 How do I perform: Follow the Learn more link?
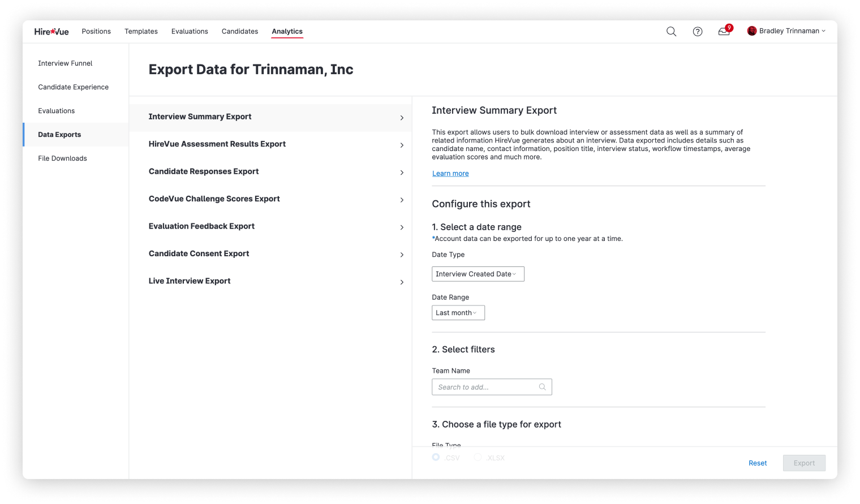[x=450, y=174]
